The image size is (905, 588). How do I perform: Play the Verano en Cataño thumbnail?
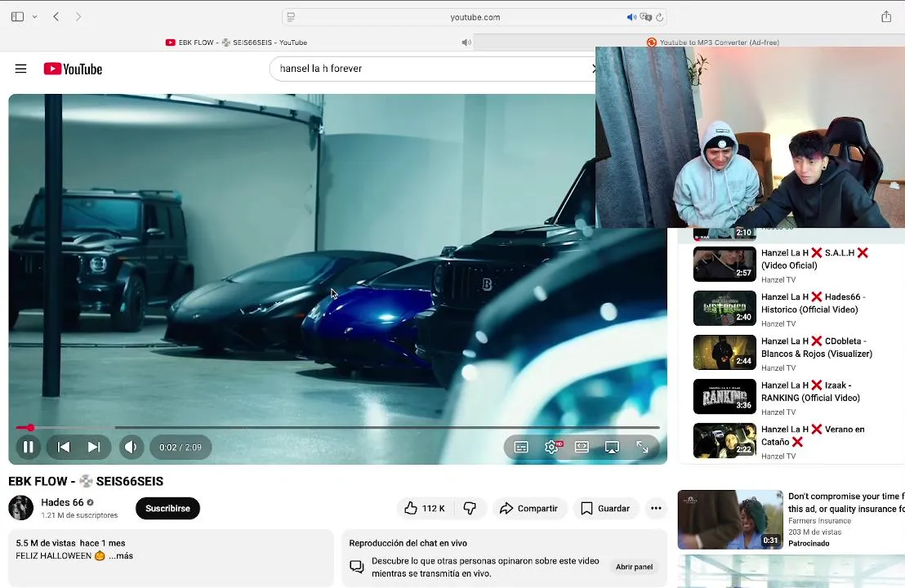(x=724, y=441)
